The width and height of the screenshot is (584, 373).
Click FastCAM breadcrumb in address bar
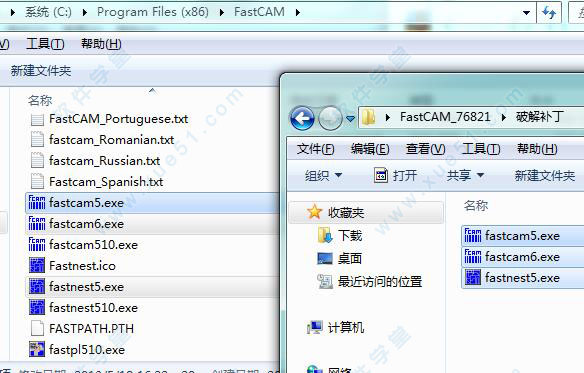pos(259,12)
